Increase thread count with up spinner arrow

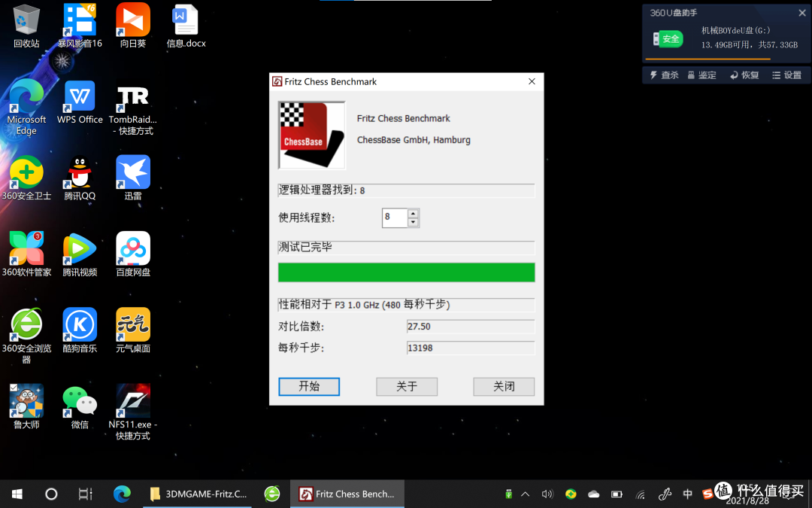(413, 213)
